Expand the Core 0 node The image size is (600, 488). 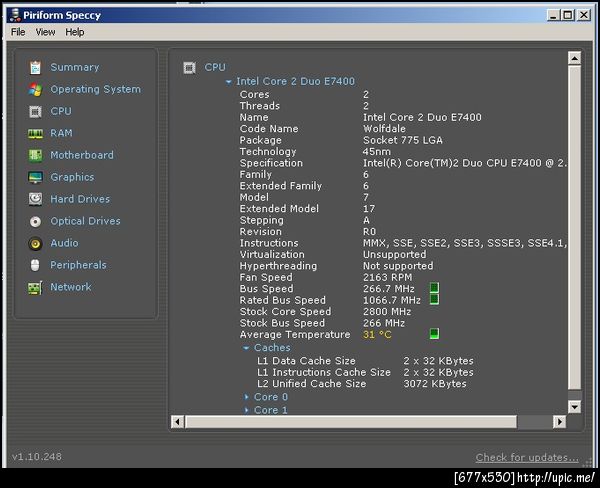click(246, 397)
